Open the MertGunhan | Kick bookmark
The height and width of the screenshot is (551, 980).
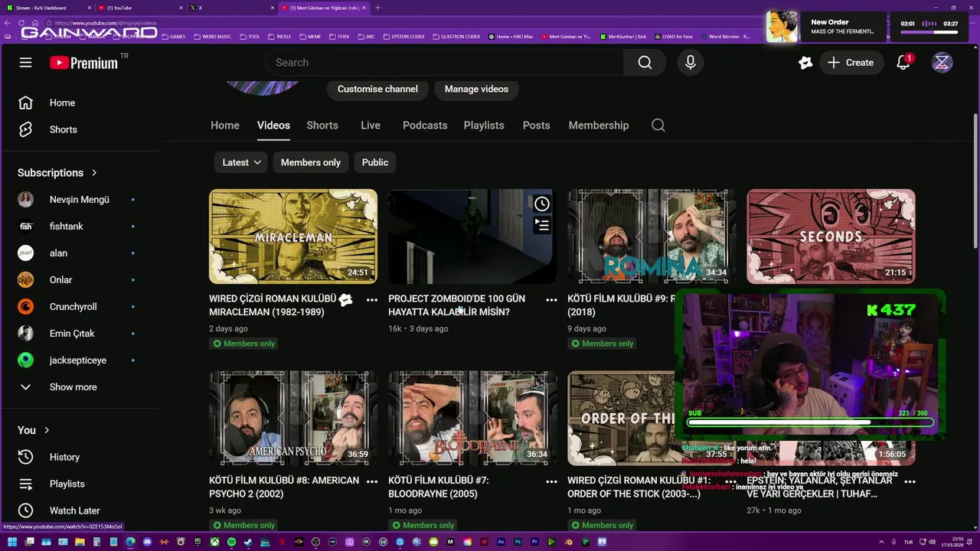pyautogui.click(x=623, y=36)
